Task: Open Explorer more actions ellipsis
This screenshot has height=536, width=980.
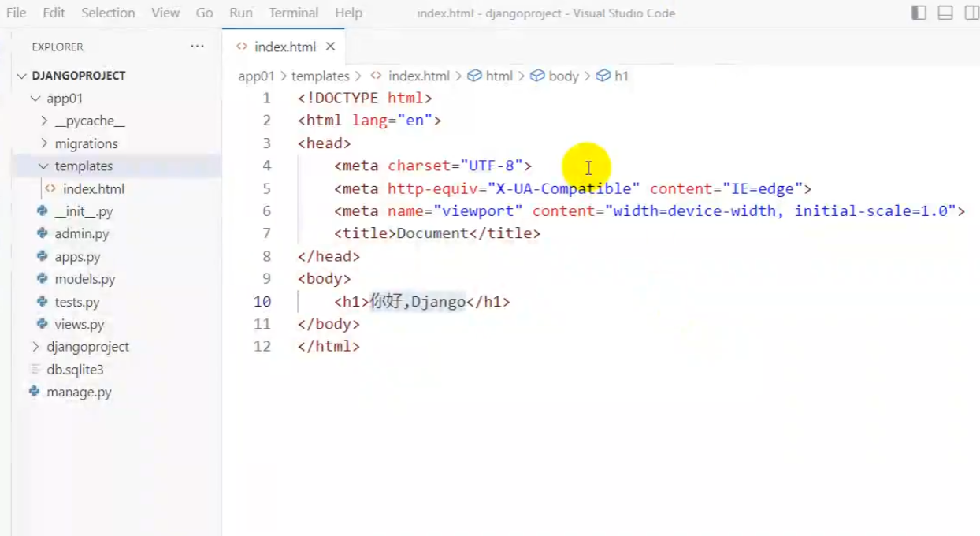Action: point(197,47)
